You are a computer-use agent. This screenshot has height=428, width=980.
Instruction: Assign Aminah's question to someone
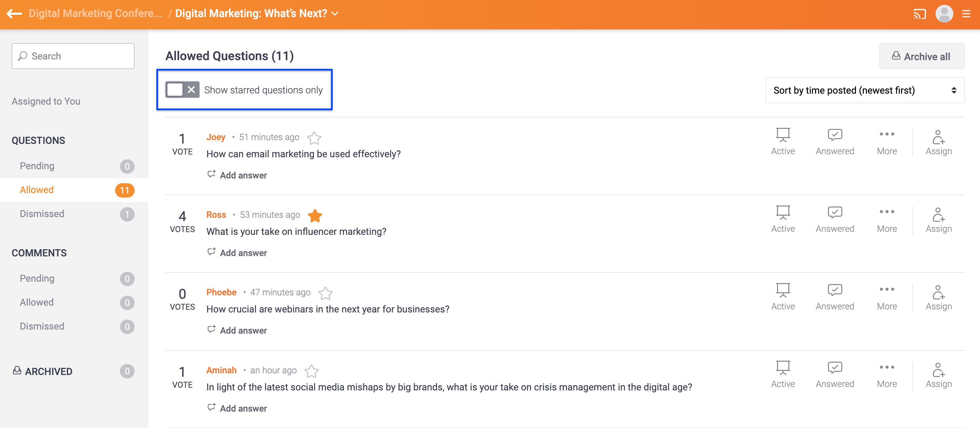point(938,375)
